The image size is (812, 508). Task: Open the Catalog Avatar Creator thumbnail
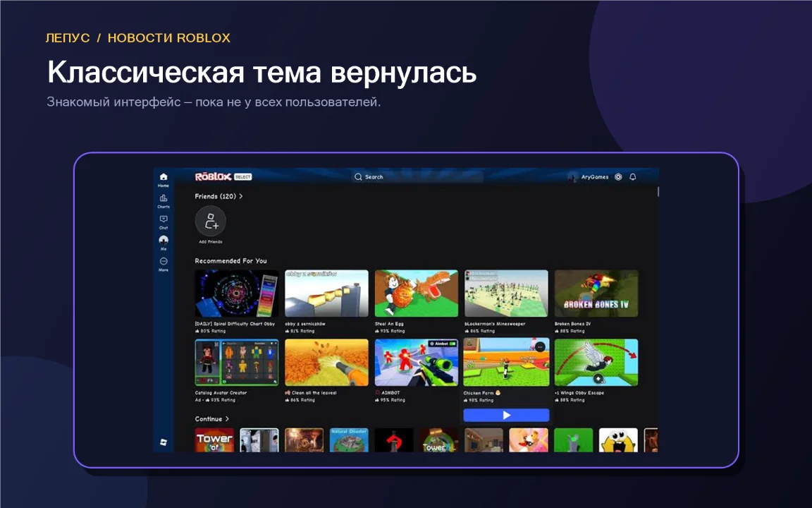237,363
